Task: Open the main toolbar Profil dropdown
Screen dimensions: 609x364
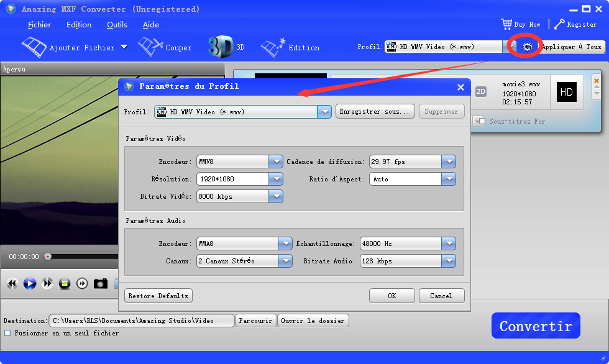Action: pos(508,47)
